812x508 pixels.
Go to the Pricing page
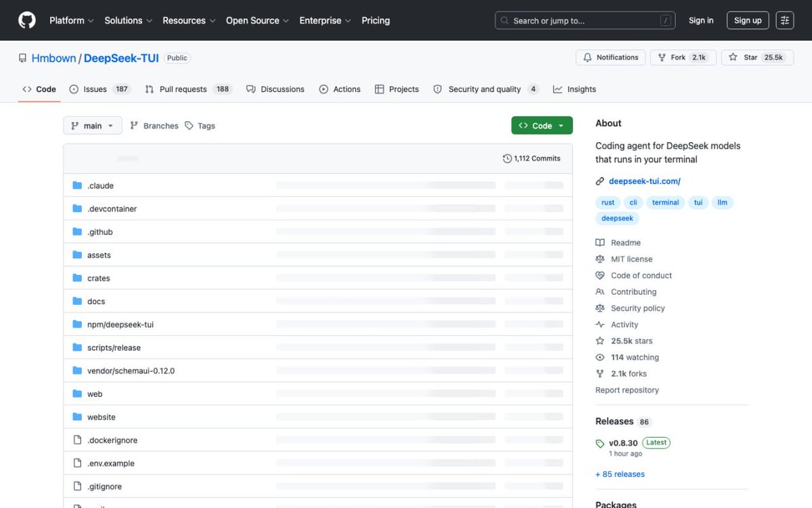376,20
